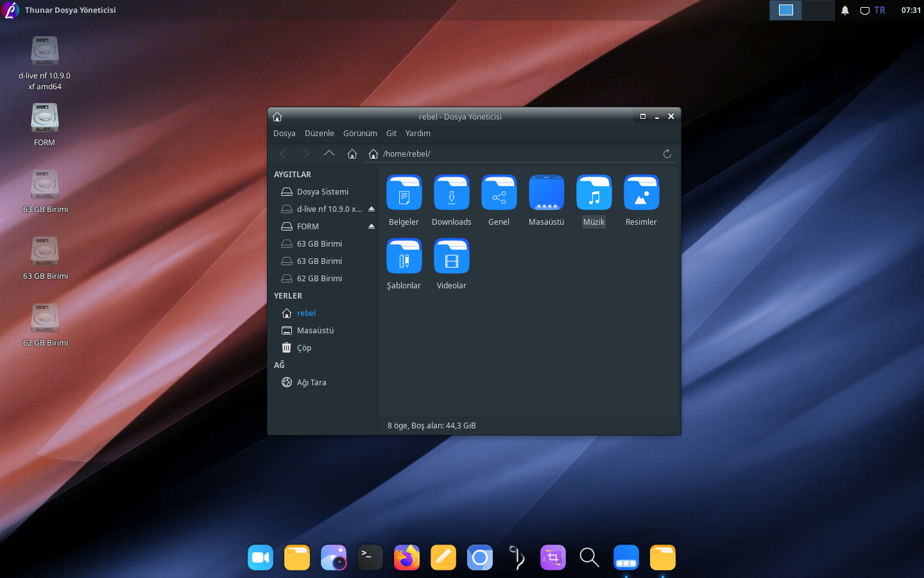This screenshot has height=578, width=924.
Task: Open the application menu logo in top panel
Action: [10, 10]
